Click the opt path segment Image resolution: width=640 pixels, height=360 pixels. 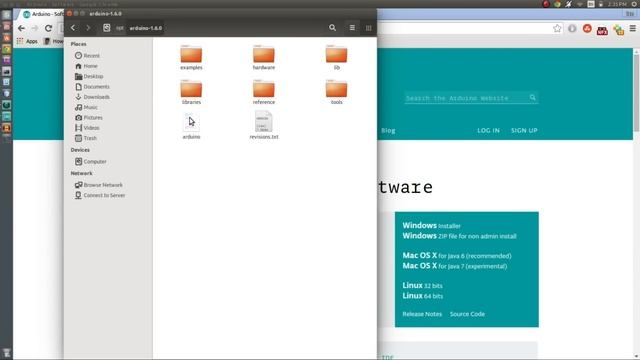(120, 28)
